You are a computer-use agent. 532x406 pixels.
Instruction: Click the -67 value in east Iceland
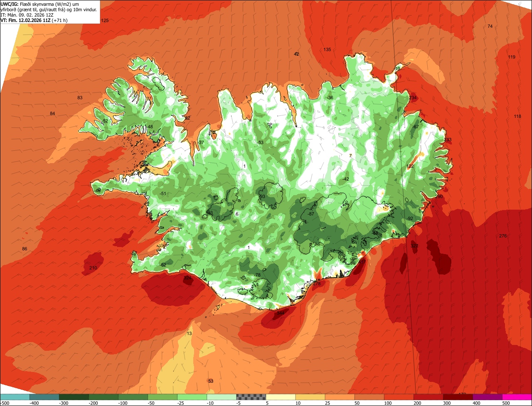point(416,127)
